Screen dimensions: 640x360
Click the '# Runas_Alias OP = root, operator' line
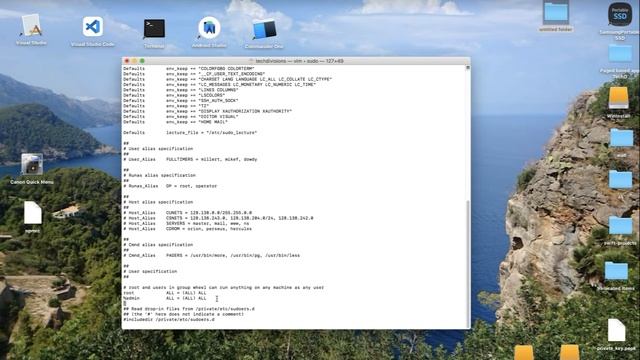(x=170, y=186)
